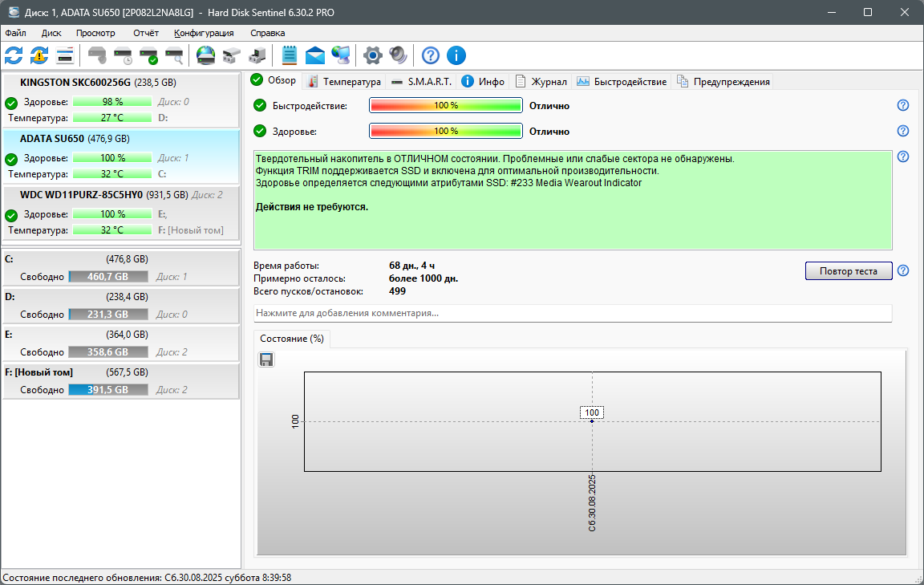
Task: Select the WDC WD11PURZ-85C5HY0 disk
Action: [121, 213]
